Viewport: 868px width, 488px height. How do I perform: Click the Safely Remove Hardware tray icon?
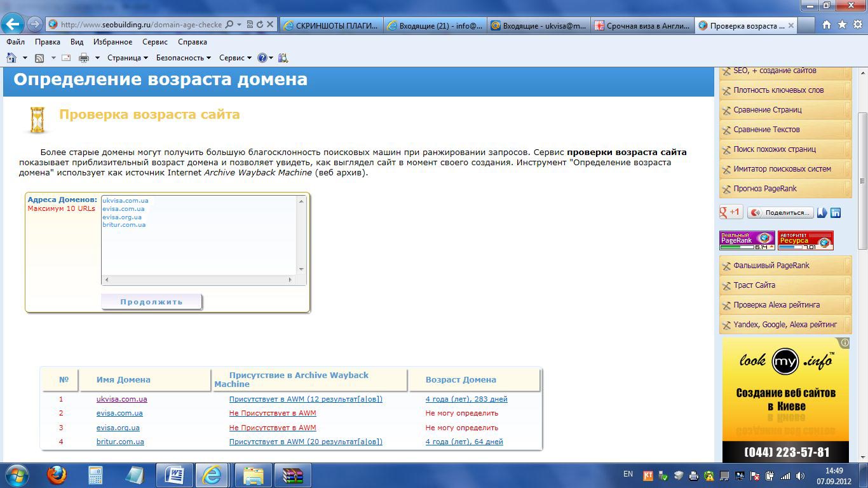coord(663,477)
